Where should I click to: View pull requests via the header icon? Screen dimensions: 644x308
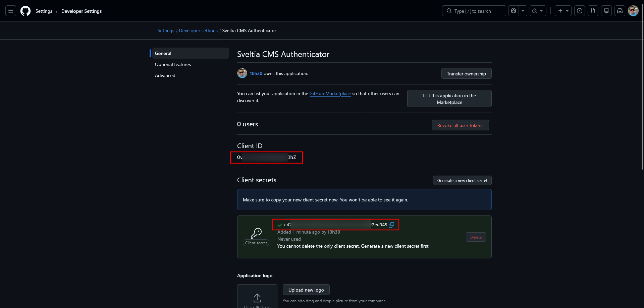click(x=593, y=11)
